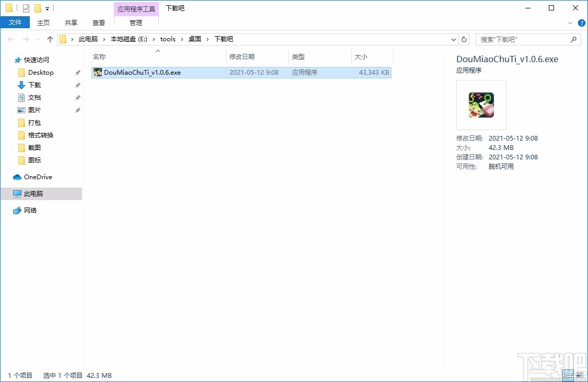Open help via the question mark icon
The image size is (588, 382).
point(581,22)
